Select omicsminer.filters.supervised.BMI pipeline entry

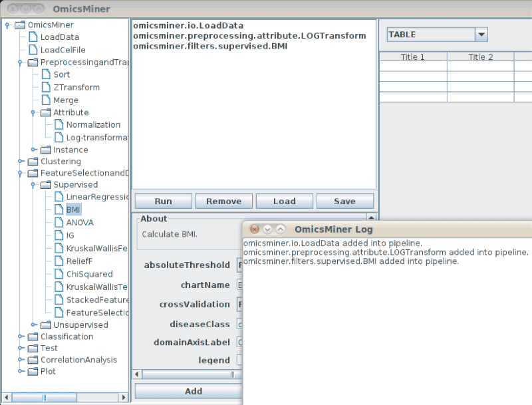click(210, 46)
